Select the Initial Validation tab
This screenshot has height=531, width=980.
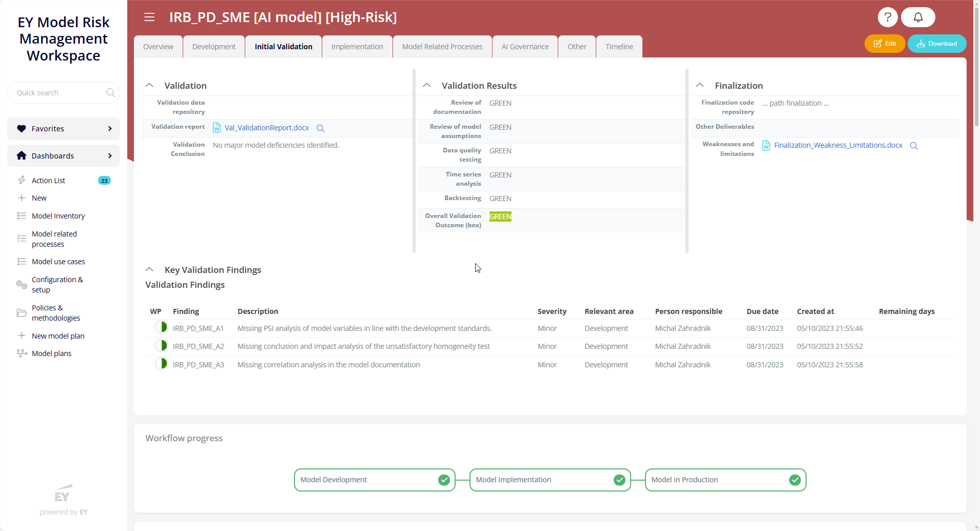coord(284,47)
